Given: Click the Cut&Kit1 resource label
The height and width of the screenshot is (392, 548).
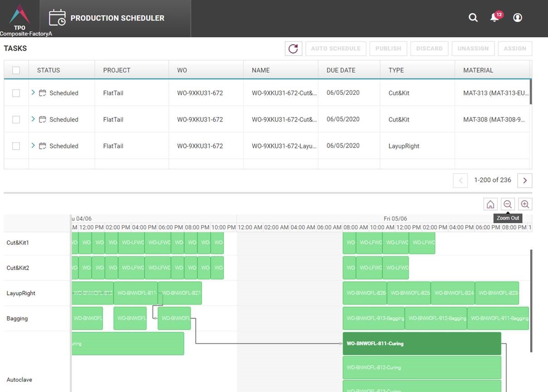Looking at the screenshot, I should pyautogui.click(x=18, y=243).
